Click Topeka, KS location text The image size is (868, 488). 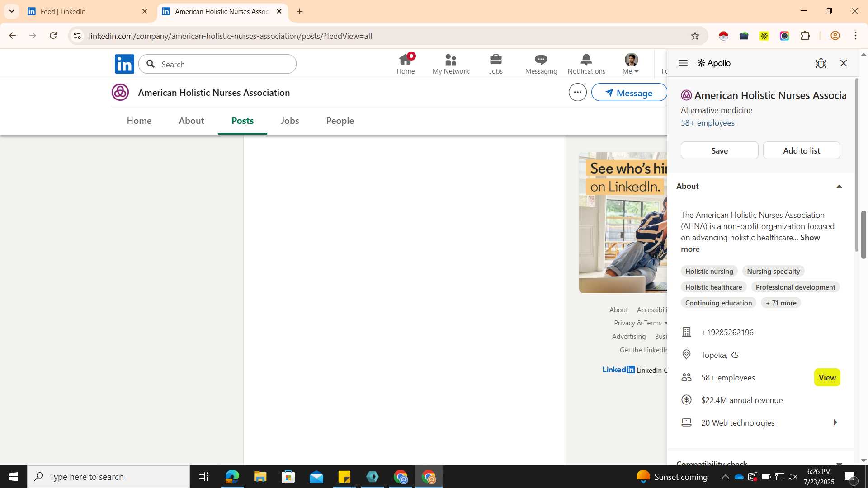tap(720, 355)
